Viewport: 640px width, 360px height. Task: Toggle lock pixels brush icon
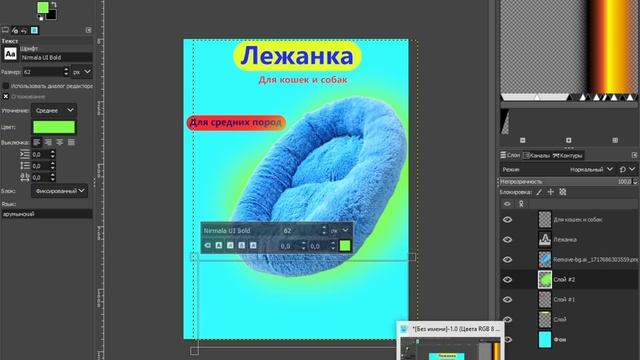pos(539,192)
